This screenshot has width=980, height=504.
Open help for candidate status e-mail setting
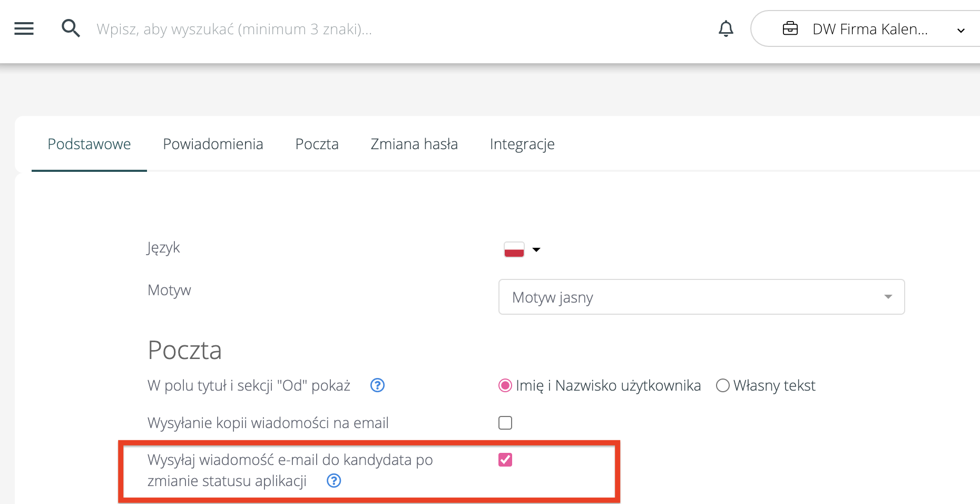click(x=334, y=481)
